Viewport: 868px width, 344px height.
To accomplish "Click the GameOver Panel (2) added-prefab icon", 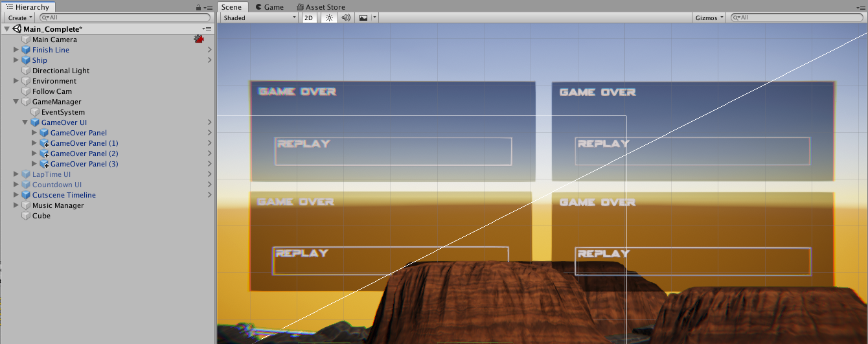I will pos(44,154).
